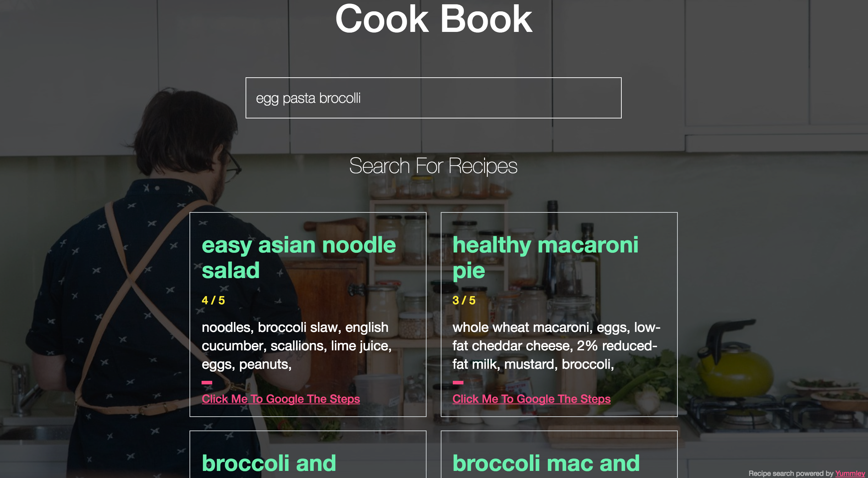Screen dimensions: 868x478
Task: Click the word salad in the first card title
Action: point(231,270)
